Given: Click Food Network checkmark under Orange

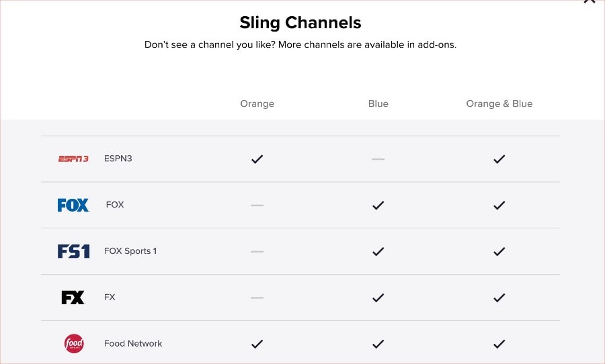Looking at the screenshot, I should click(x=257, y=344).
